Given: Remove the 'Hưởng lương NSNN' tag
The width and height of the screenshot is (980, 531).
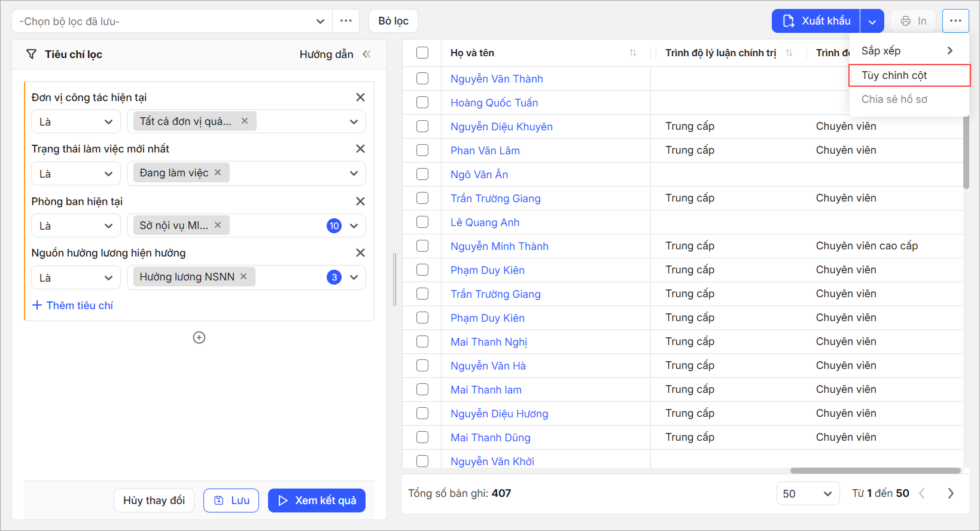Looking at the screenshot, I should point(244,277).
